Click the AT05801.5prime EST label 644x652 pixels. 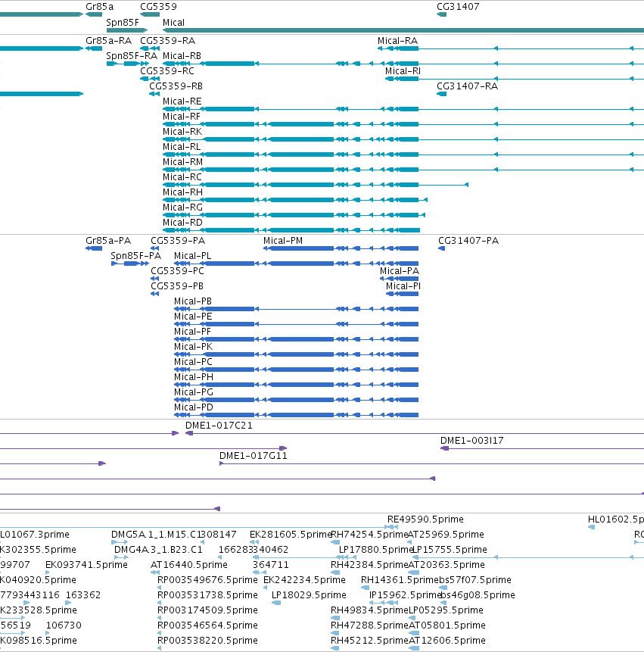click(x=447, y=625)
